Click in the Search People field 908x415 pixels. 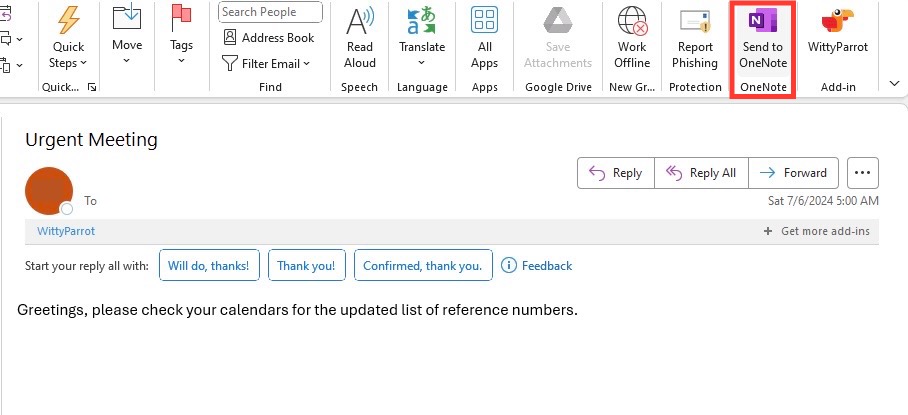270,12
